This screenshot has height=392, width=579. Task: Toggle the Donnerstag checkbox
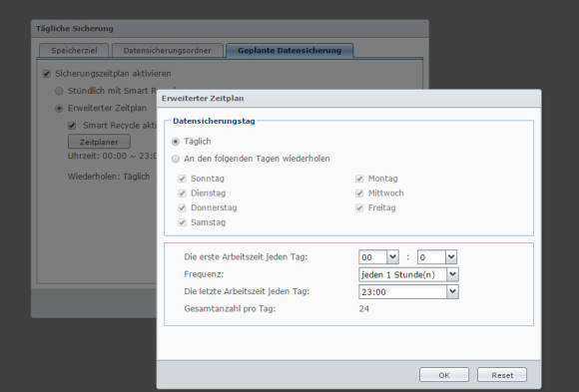[182, 207]
